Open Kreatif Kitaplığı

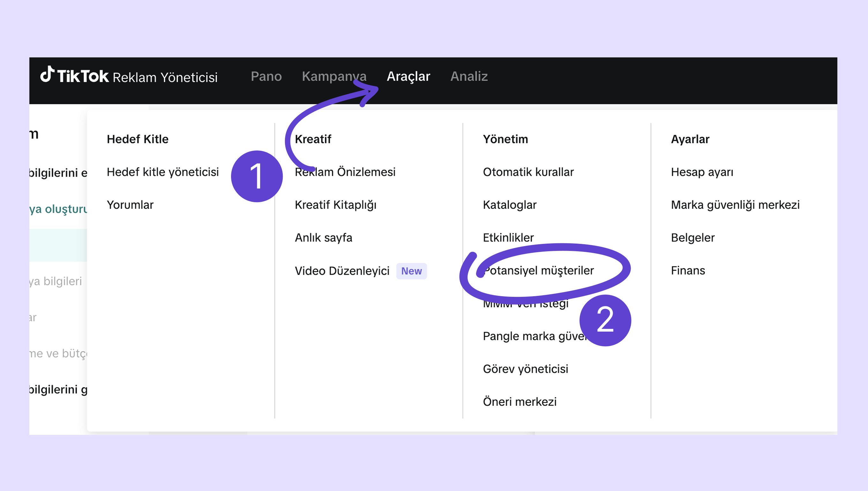click(x=335, y=205)
